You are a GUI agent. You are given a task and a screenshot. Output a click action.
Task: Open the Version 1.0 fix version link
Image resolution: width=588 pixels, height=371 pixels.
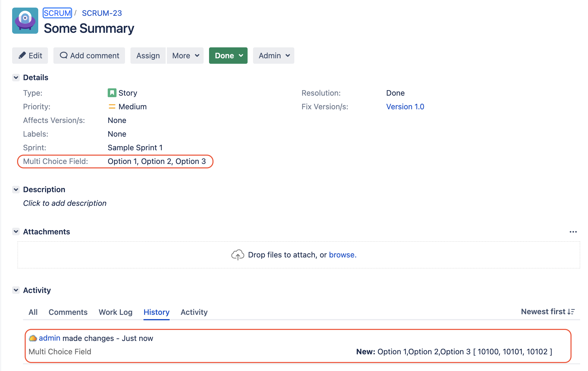[x=405, y=107]
